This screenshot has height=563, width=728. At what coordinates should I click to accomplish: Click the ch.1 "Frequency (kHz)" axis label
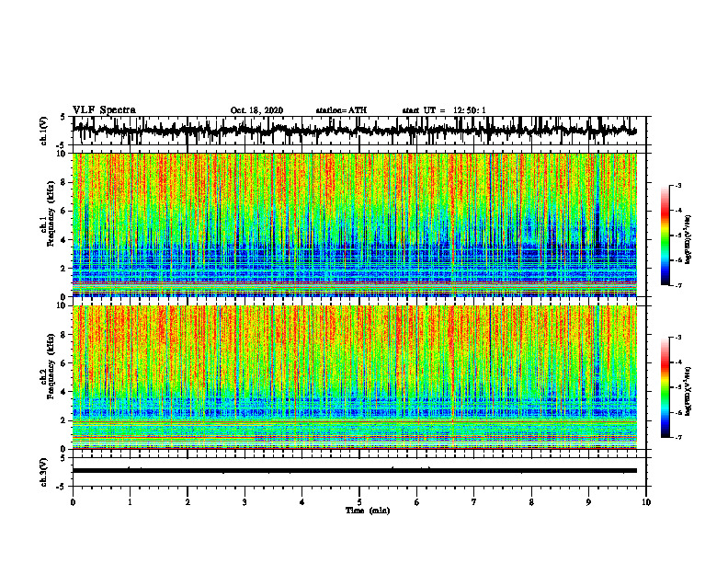[51, 213]
